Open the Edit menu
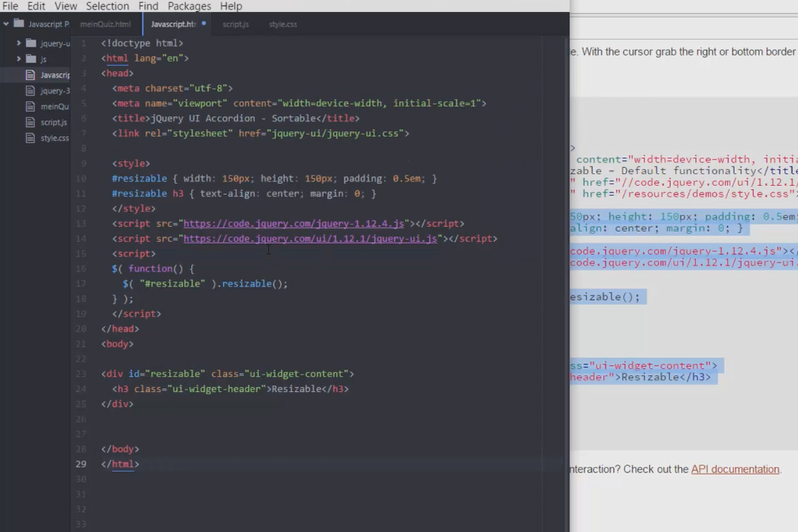This screenshot has height=532, width=798. 36,6
